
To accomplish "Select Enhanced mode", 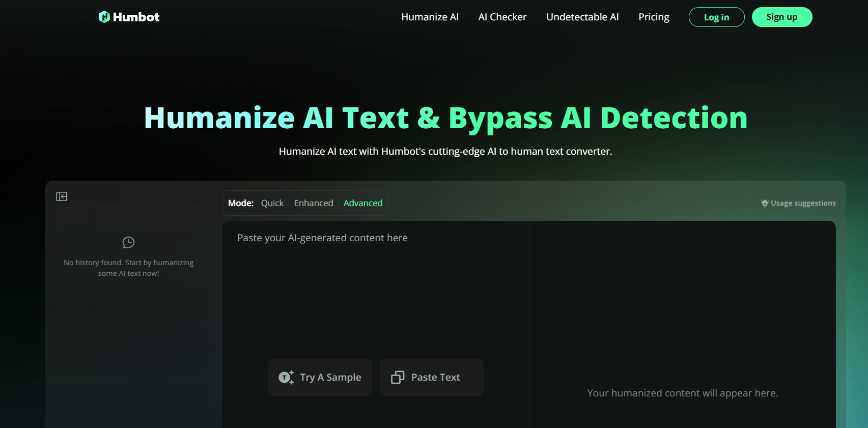I will 314,203.
